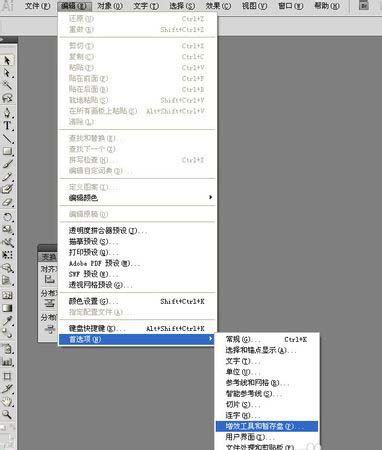Select the Pencil tool
The width and height of the screenshot is (382, 450).
tap(7, 176)
